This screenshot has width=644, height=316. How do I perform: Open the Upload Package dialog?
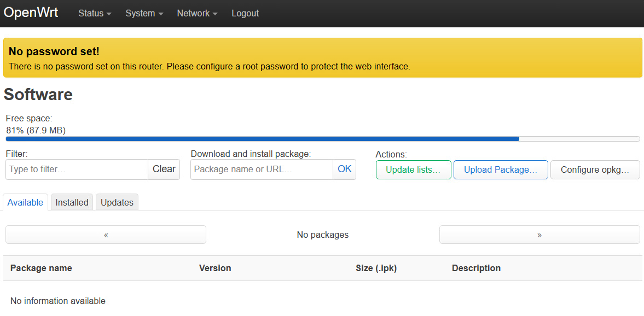click(500, 169)
